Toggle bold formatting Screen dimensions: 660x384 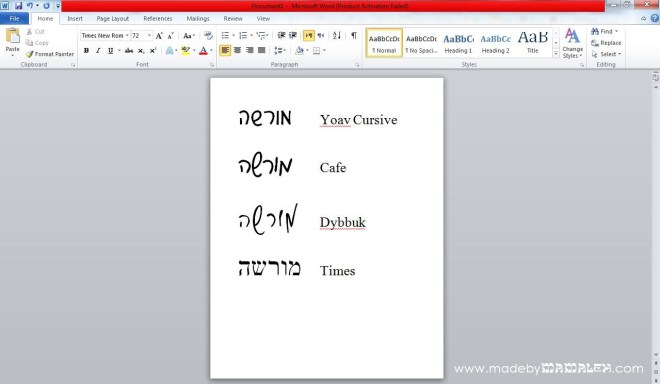coord(86,51)
